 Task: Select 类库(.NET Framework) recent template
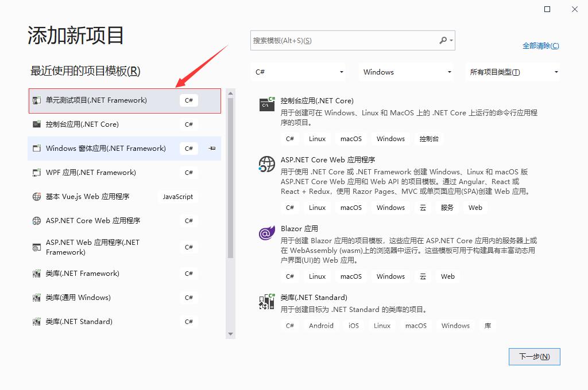(125, 274)
